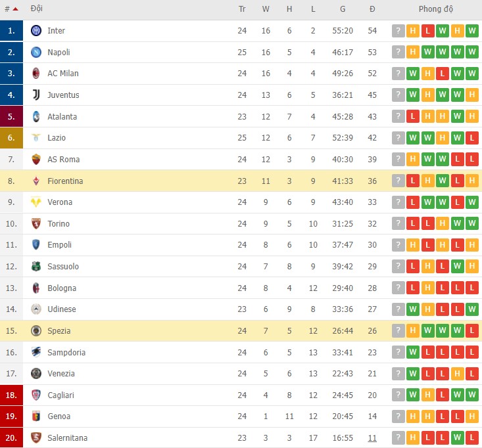Click the Tr matches played header
This screenshot has height=448, width=482.
coord(242,9)
